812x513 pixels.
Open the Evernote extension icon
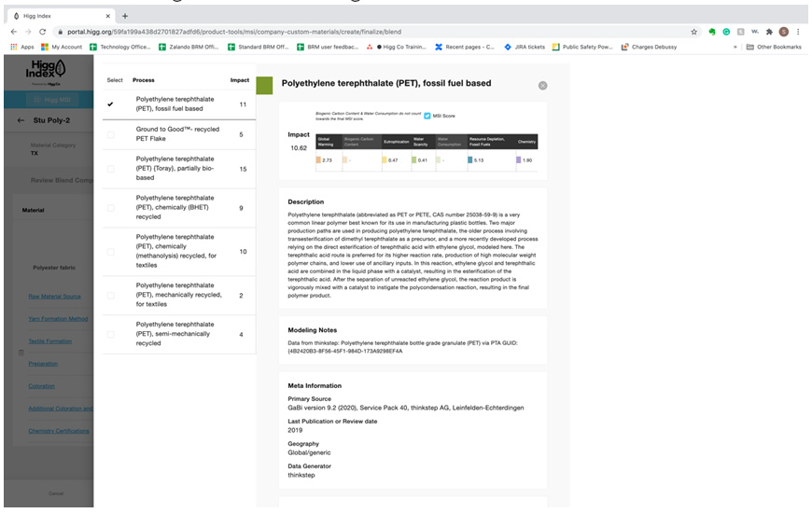coord(712,32)
